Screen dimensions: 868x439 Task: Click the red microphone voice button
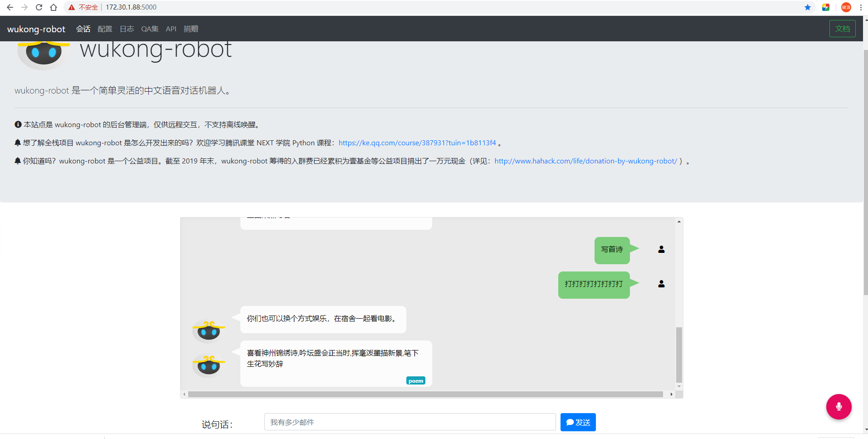839,407
